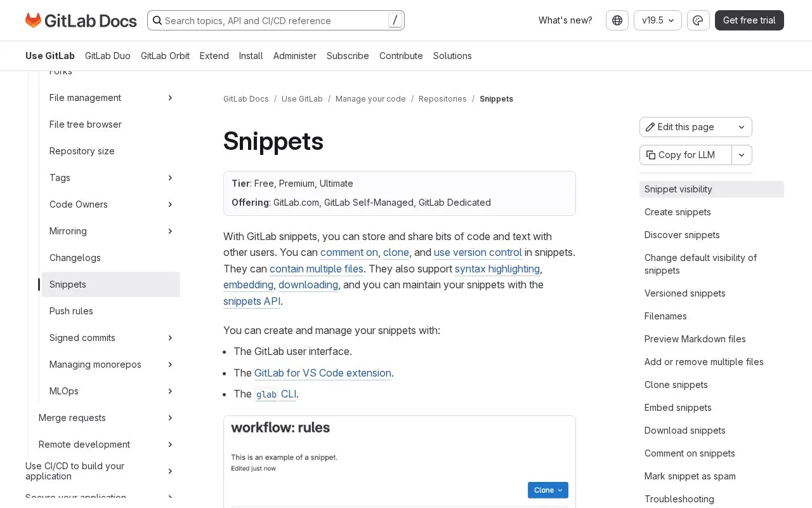Click the blue Clone button in screenshot
The width and height of the screenshot is (812, 508).
548,490
